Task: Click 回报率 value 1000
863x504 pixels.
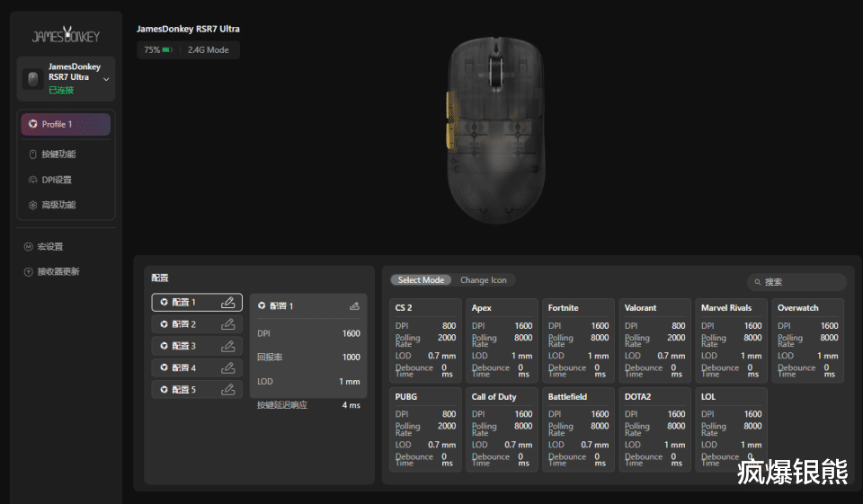Action: 351,357
